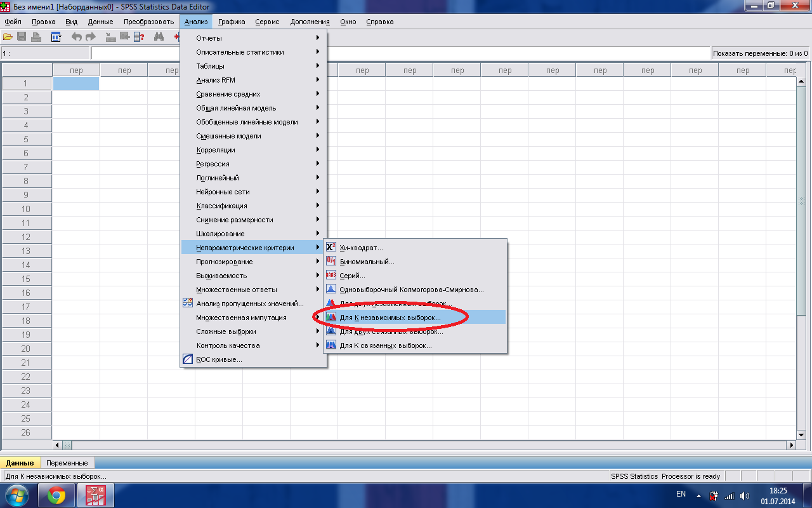This screenshot has height=508, width=812.
Task: Click row header 5 in data grid
Action: [x=26, y=139]
